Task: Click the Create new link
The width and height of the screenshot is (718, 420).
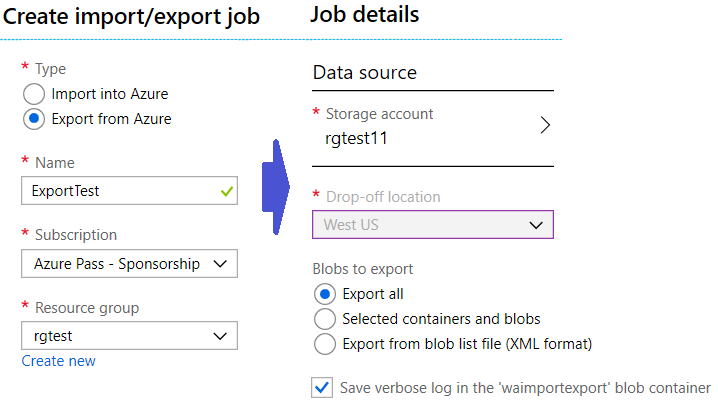Action: tap(59, 361)
